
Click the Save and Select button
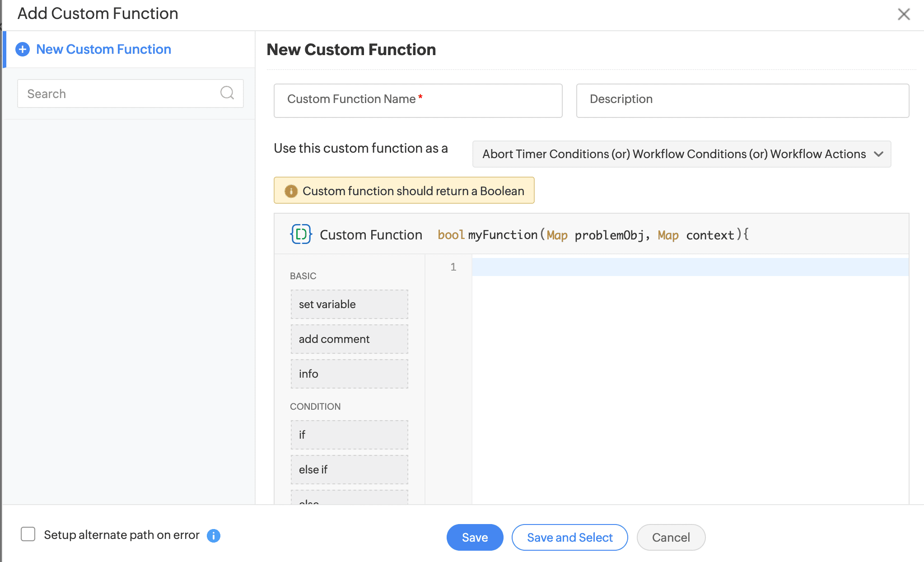click(x=569, y=537)
